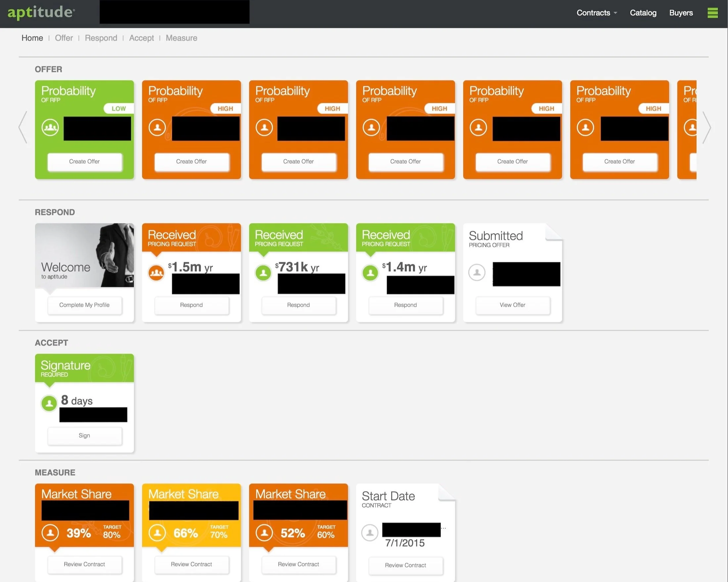728x582 pixels.
Task: Click person icon on 66% Market Share card
Action: (x=157, y=533)
